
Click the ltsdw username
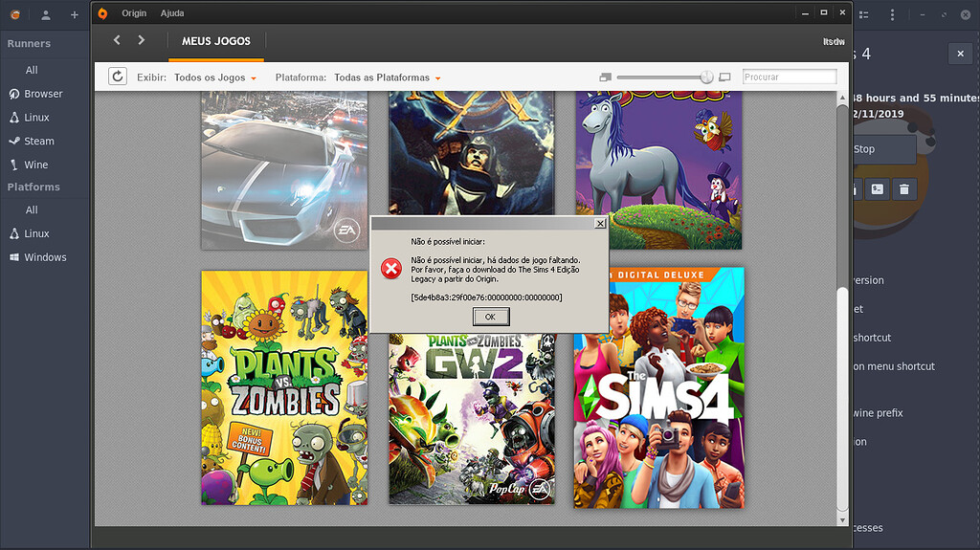coord(834,42)
